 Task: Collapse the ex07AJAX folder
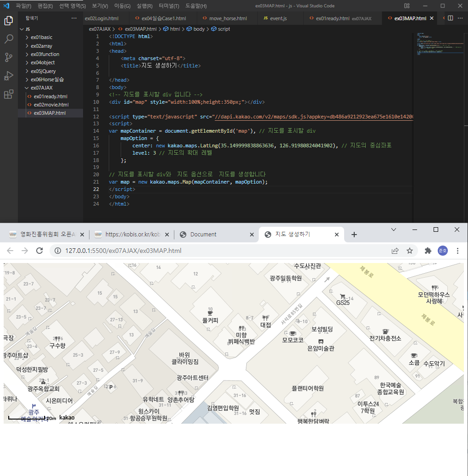(27, 88)
